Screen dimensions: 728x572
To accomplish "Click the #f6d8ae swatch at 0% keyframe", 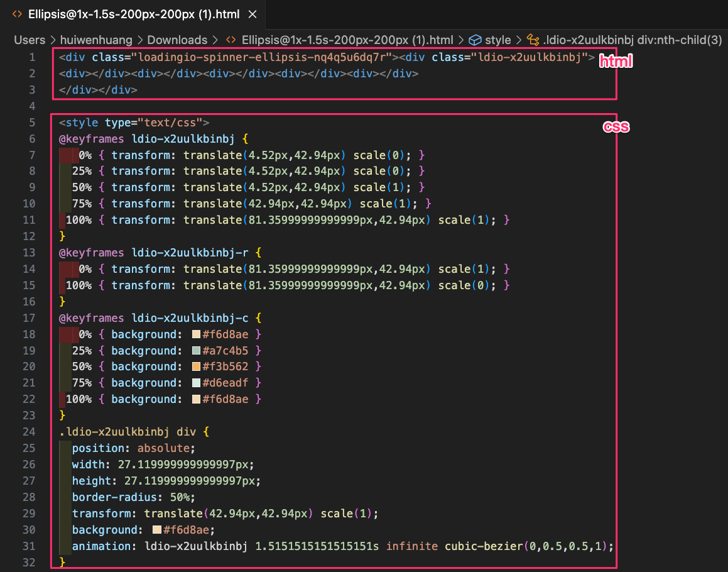I will pos(196,334).
